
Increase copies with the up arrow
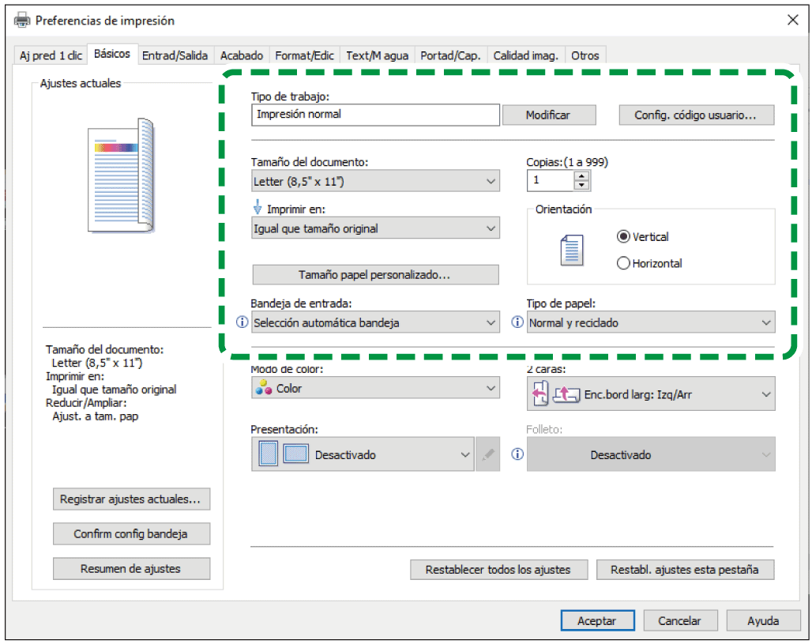tap(582, 176)
